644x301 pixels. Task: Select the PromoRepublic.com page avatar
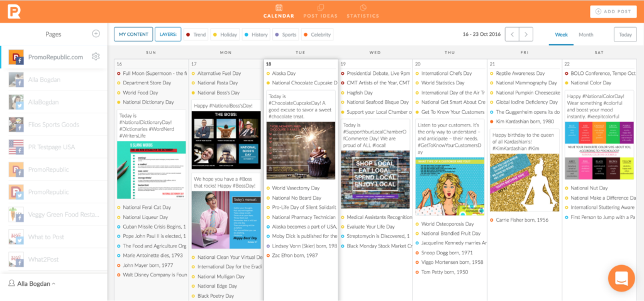16,57
